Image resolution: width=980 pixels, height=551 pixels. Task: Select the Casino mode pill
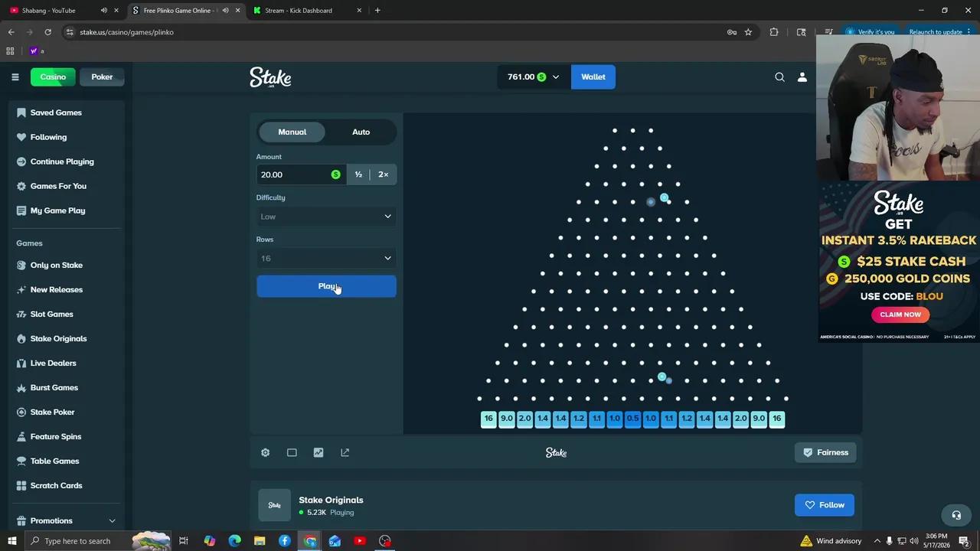click(x=53, y=77)
